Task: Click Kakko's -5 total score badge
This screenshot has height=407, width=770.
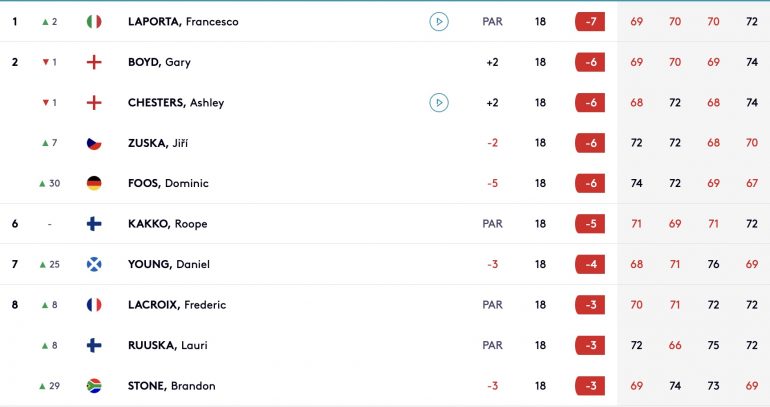Action: click(590, 224)
